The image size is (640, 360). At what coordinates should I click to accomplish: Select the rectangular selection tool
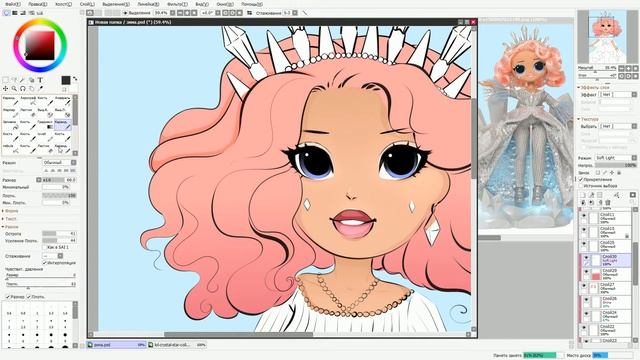pos(5,80)
